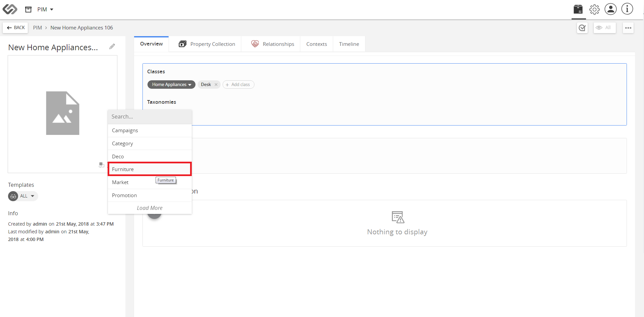Open the PIM module dropdown
Viewport: 644px width, 317px height.
click(x=45, y=9)
